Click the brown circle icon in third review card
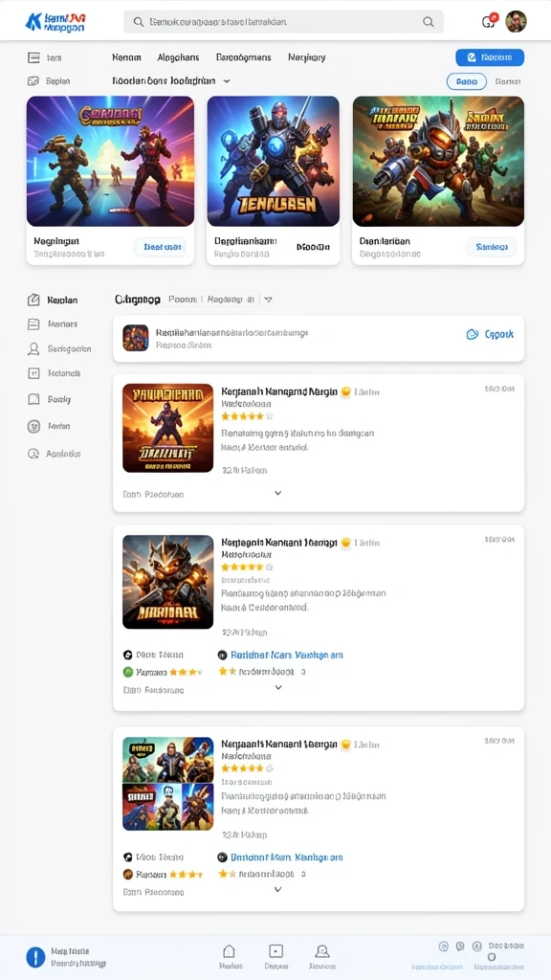The height and width of the screenshot is (980, 551). click(x=128, y=875)
